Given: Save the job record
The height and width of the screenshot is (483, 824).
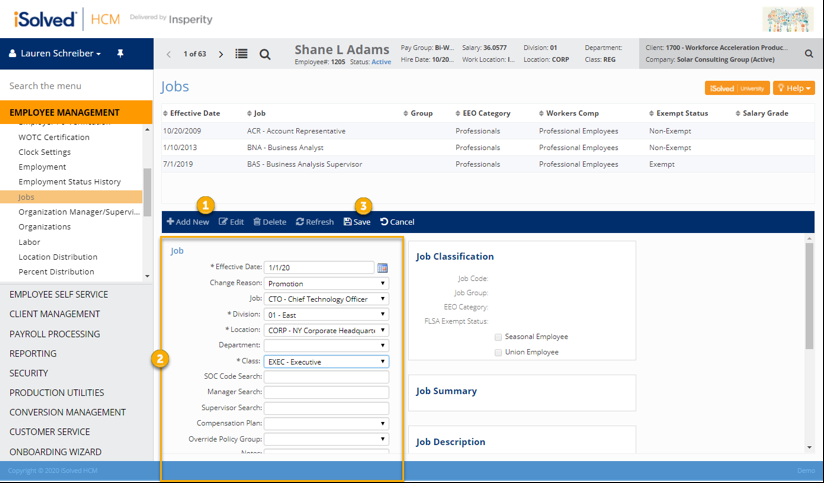Looking at the screenshot, I should pyautogui.click(x=357, y=222).
